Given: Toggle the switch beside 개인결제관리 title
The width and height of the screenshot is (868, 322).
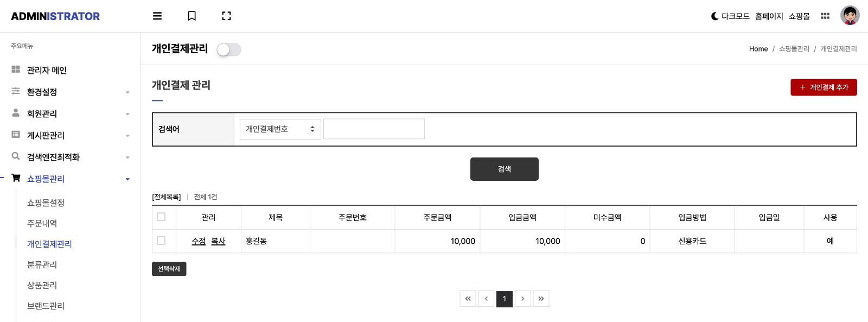Looking at the screenshot, I should click(228, 50).
